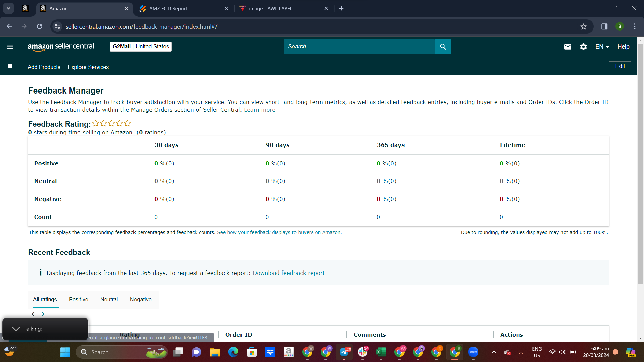Image resolution: width=644 pixels, height=362 pixels.
Task: Click the Help link in the header
Action: click(623, 47)
